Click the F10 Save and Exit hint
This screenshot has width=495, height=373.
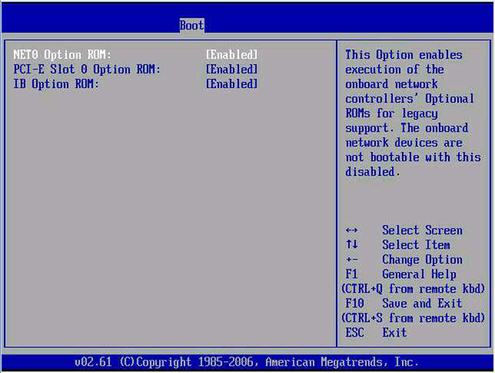pos(404,304)
